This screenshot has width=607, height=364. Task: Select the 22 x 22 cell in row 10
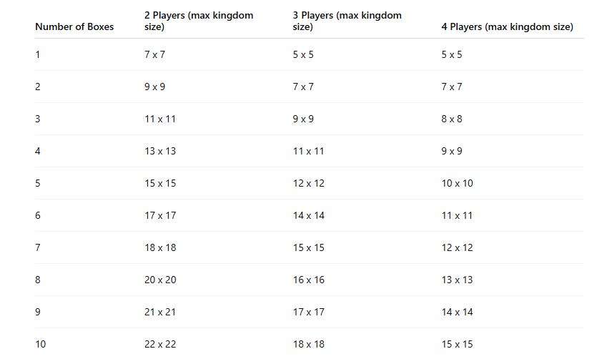[160, 344]
